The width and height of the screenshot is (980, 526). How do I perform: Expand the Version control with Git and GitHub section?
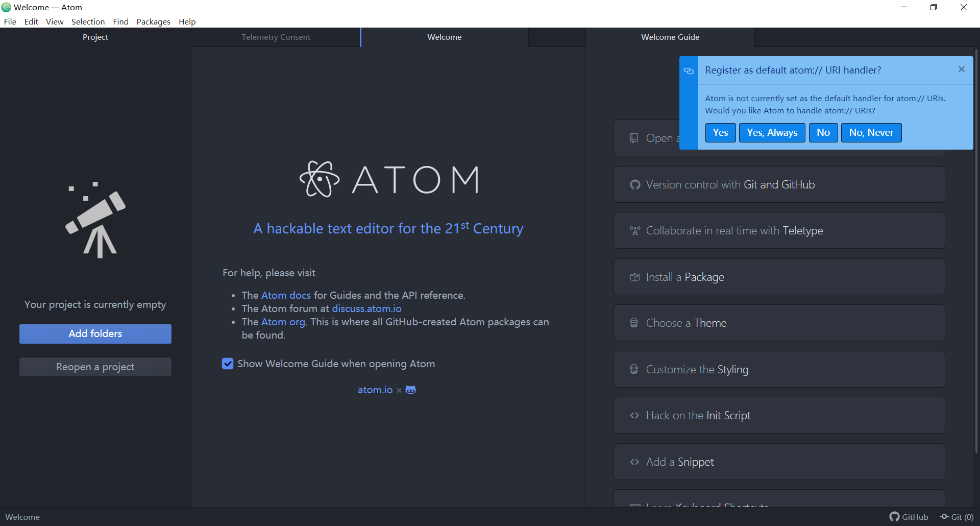click(x=779, y=184)
